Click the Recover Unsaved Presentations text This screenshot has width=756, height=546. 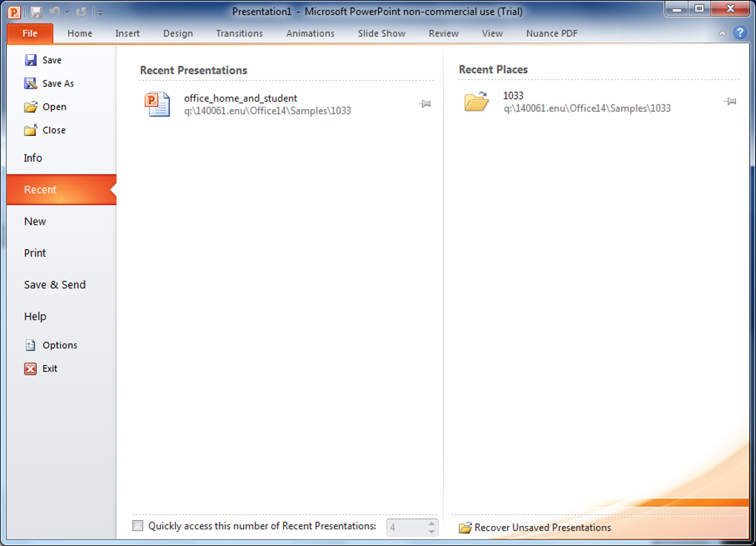click(x=543, y=527)
